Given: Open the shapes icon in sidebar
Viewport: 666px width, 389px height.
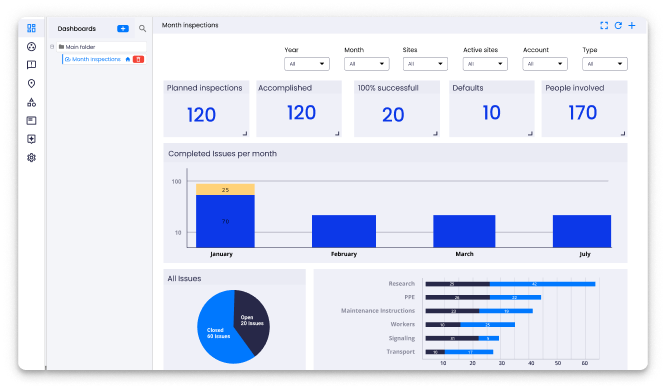Looking at the screenshot, I should [31, 102].
